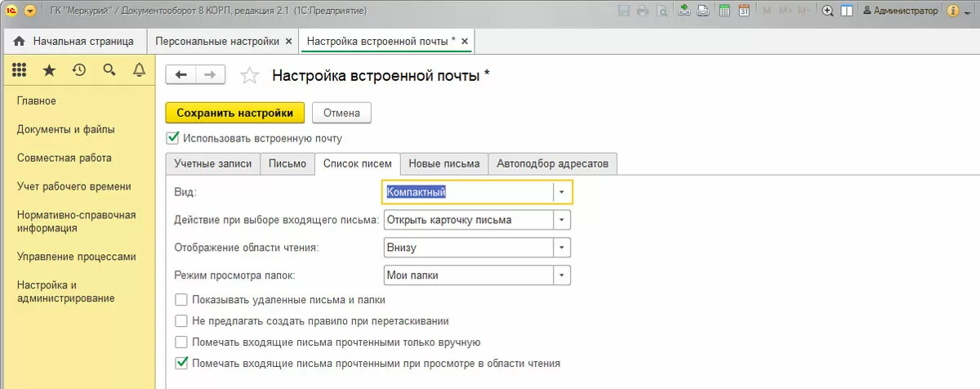Check 'Помечать входящие письма прочтенными только вручную'
This screenshot has height=389, width=980.
tap(181, 342)
